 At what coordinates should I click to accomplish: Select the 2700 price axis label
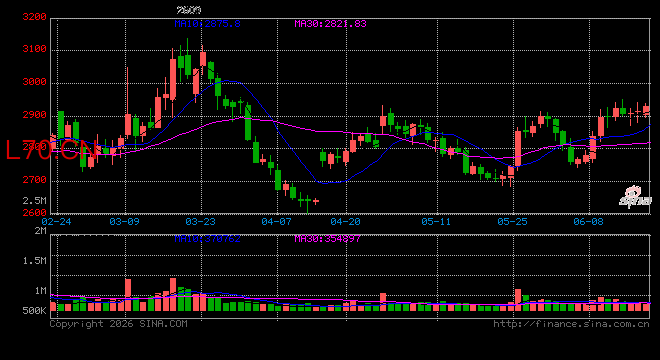tap(35, 180)
